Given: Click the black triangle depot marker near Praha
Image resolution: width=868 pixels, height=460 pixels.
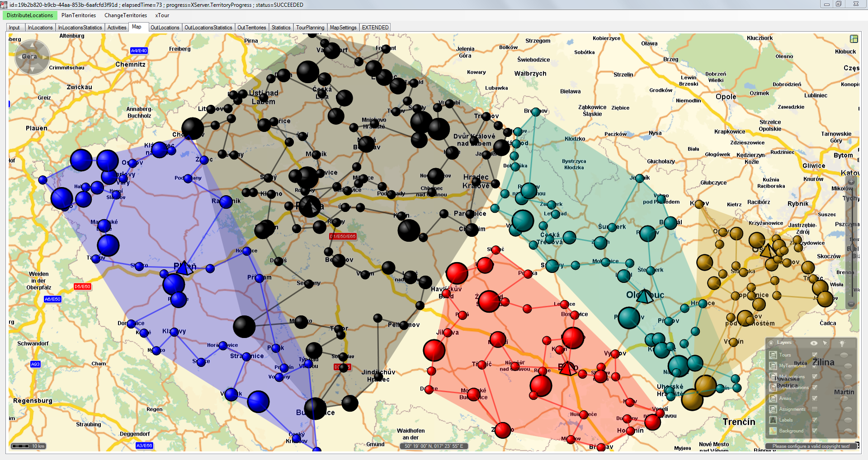Looking at the screenshot, I should click(310, 208).
